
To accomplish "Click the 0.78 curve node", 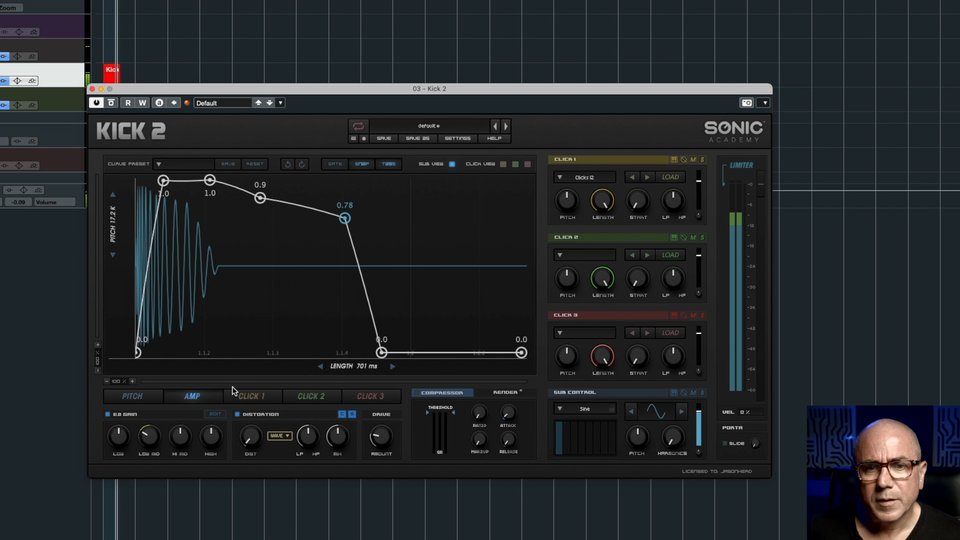I will tap(345, 219).
